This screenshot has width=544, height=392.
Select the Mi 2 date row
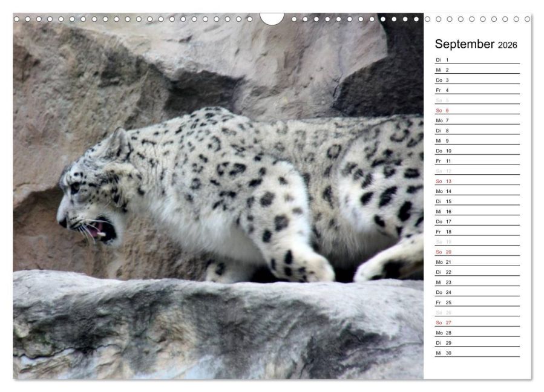click(477, 70)
